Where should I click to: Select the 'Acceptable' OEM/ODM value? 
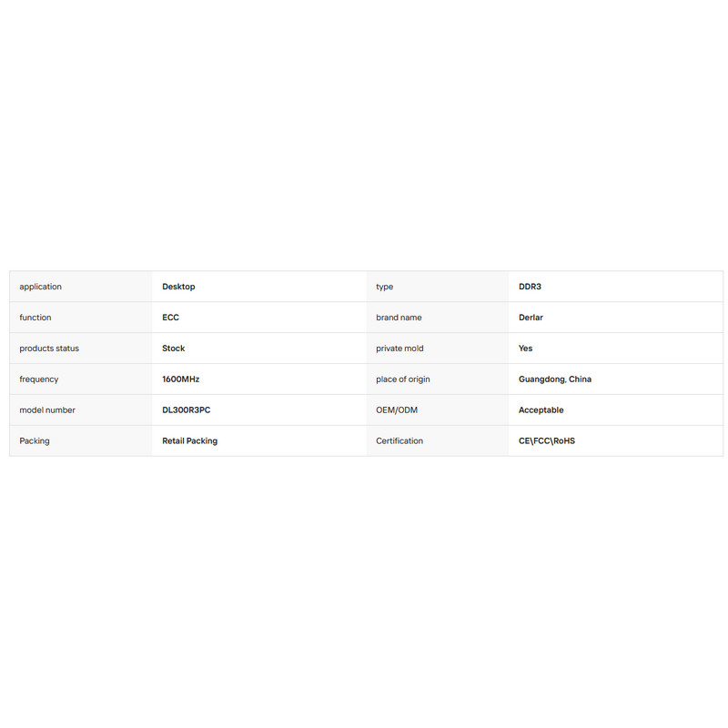click(541, 410)
